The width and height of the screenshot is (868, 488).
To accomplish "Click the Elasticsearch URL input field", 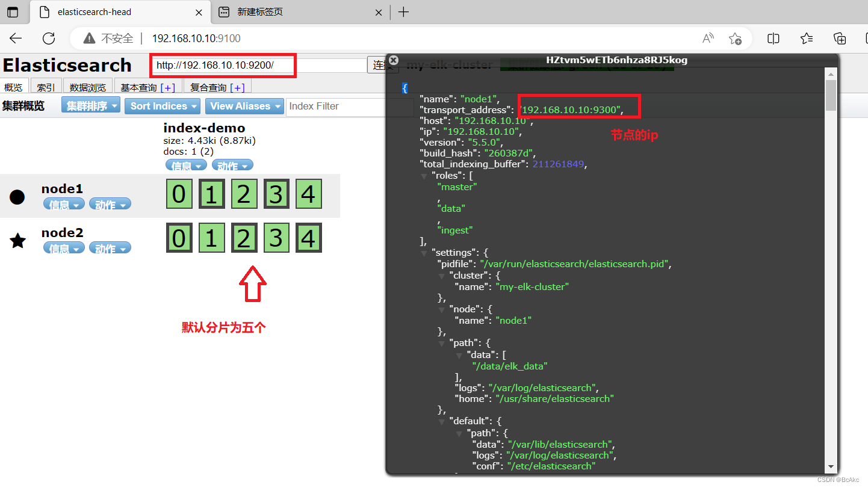I will pyautogui.click(x=258, y=65).
